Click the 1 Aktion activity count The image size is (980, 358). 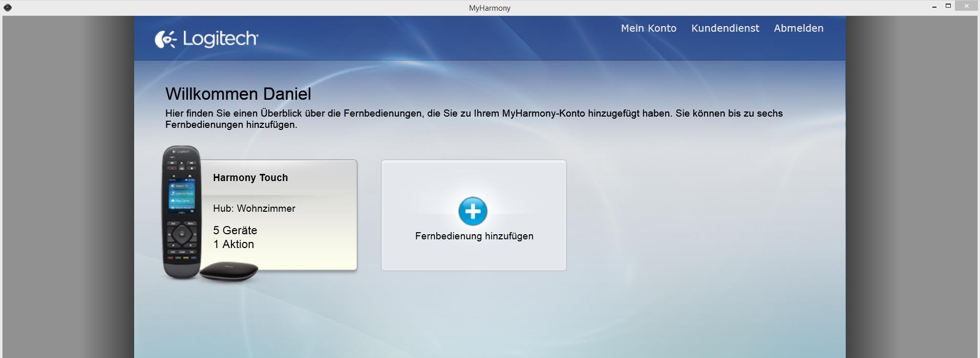(233, 244)
